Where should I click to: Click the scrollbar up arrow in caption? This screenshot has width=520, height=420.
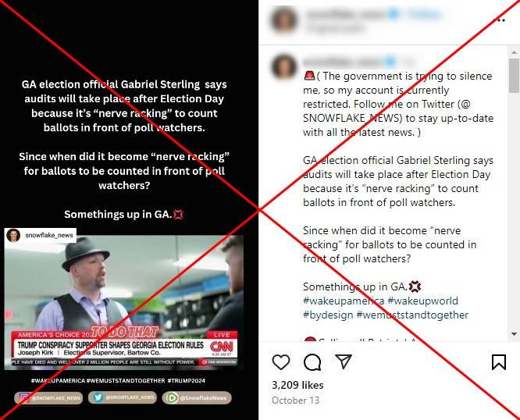tap(514, 52)
